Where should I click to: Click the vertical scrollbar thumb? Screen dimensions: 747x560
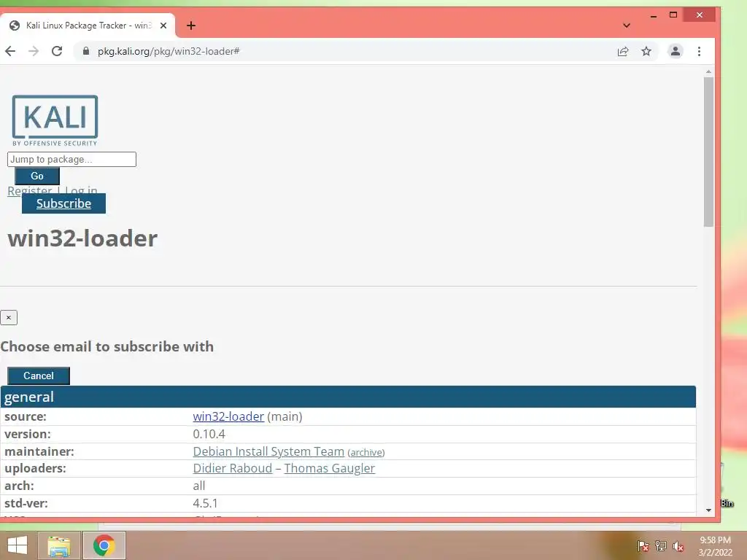pos(708,152)
